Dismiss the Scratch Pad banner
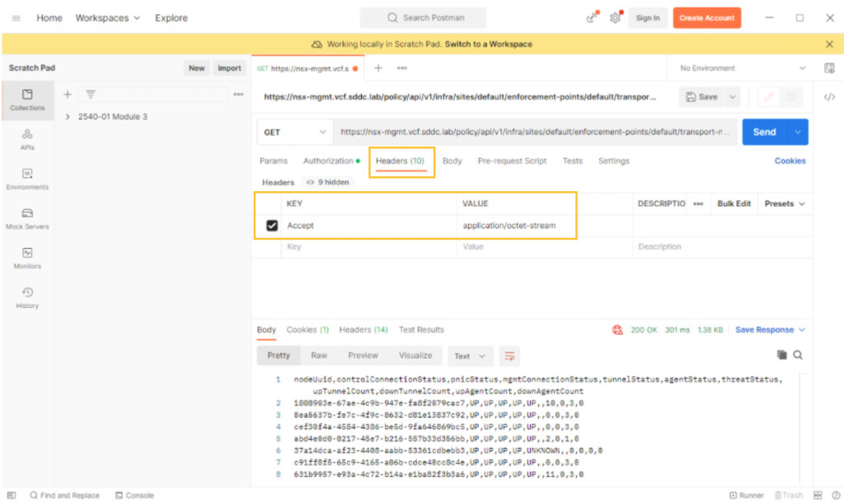 (829, 44)
